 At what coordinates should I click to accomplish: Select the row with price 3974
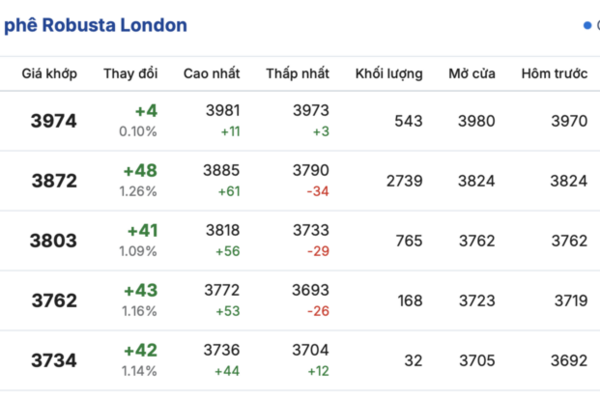click(54, 121)
